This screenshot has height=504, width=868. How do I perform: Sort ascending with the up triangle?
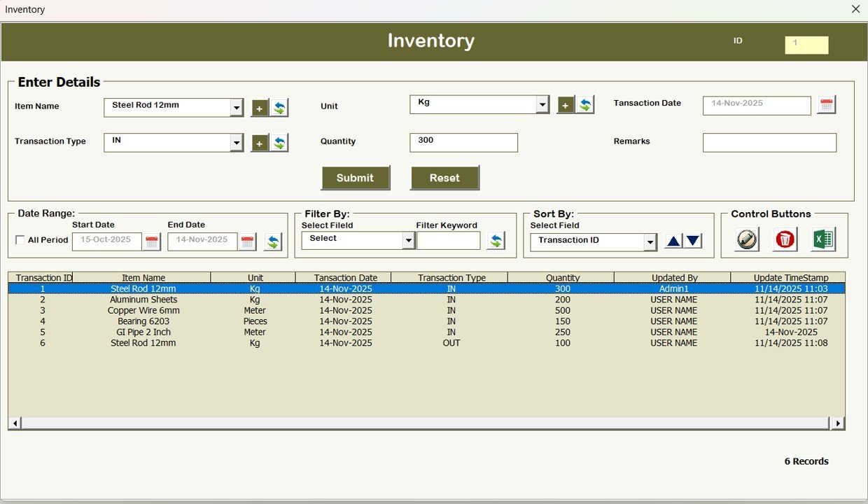coord(673,240)
